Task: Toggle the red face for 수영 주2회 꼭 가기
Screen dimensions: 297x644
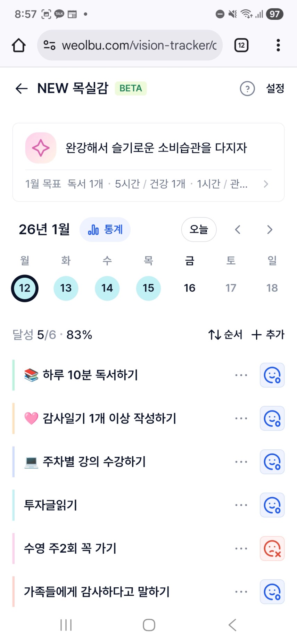Action: point(272,548)
